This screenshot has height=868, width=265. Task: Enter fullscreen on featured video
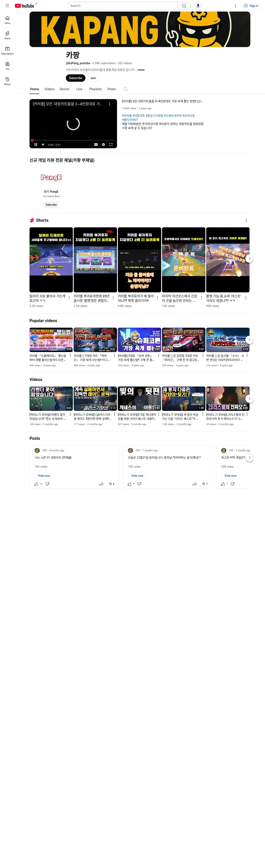110,145
